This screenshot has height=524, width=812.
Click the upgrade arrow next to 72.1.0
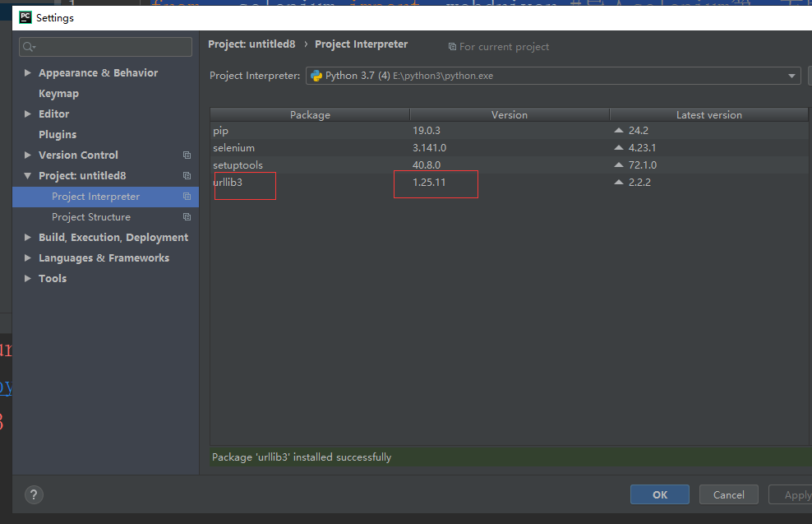618,165
